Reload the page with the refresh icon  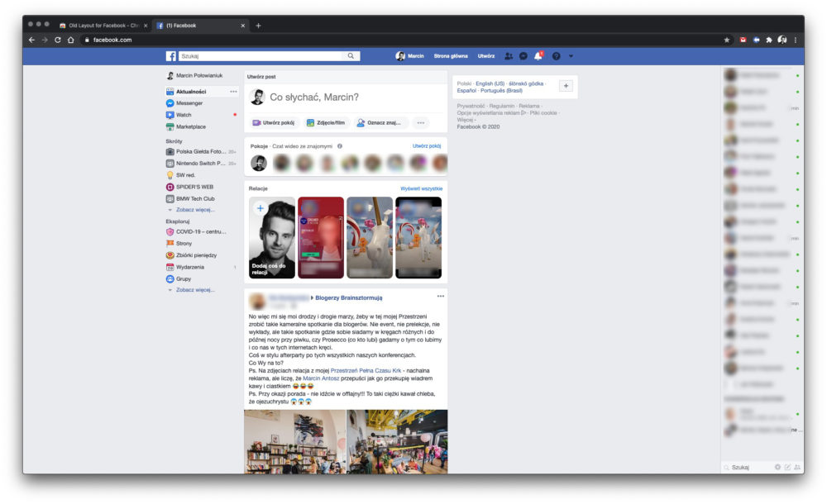(x=58, y=40)
